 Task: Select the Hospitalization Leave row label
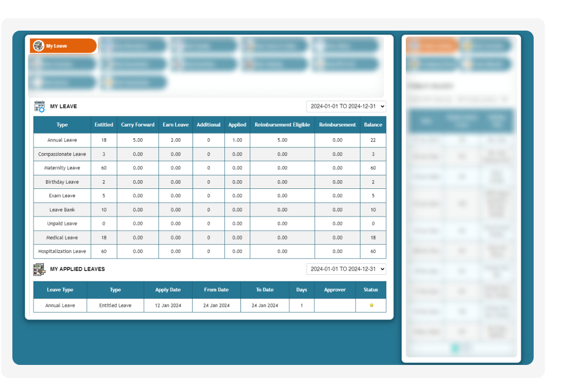tap(62, 251)
